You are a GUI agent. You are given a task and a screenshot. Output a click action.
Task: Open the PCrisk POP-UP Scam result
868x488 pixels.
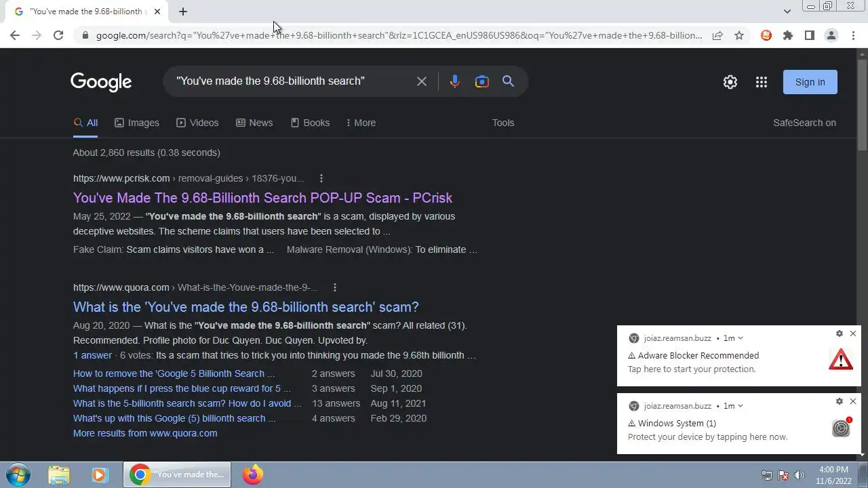tap(262, 198)
